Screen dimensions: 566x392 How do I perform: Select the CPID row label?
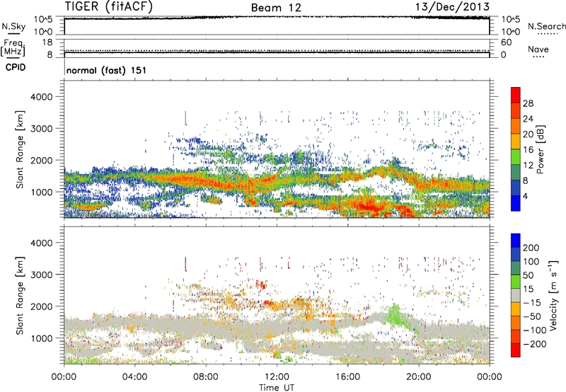point(16,67)
